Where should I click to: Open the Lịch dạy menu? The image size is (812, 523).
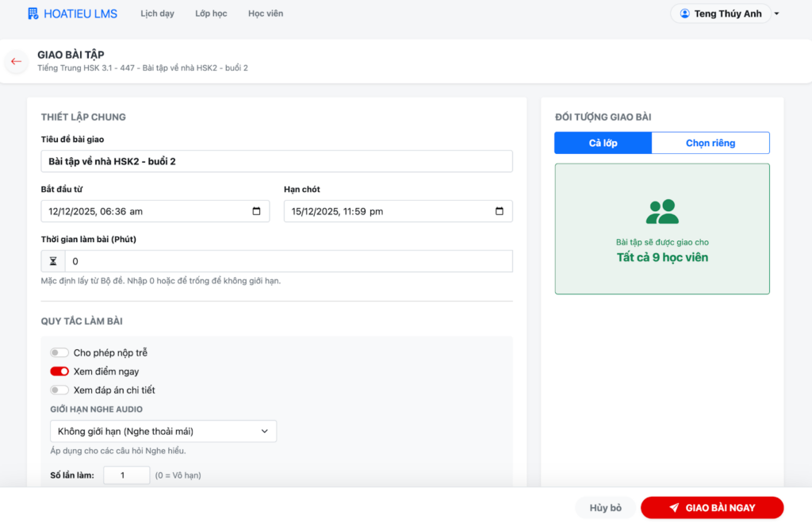pyautogui.click(x=157, y=13)
